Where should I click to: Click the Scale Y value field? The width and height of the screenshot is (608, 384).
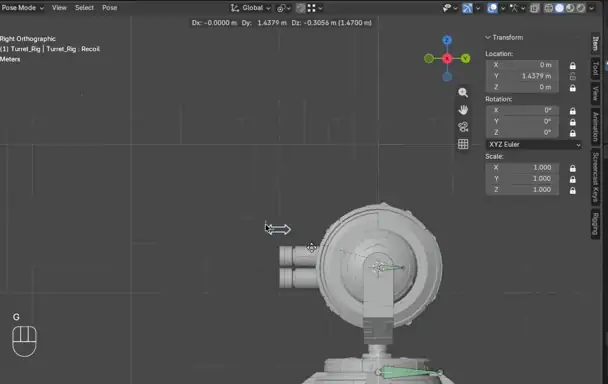pos(522,178)
